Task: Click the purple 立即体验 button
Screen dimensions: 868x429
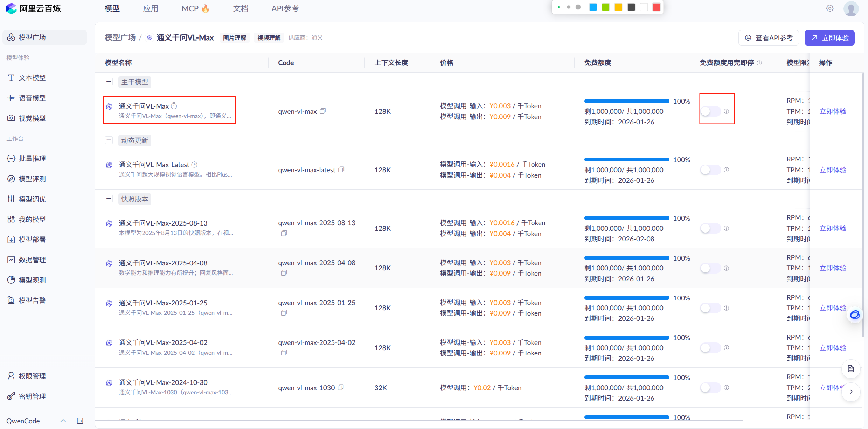Action: click(x=829, y=38)
